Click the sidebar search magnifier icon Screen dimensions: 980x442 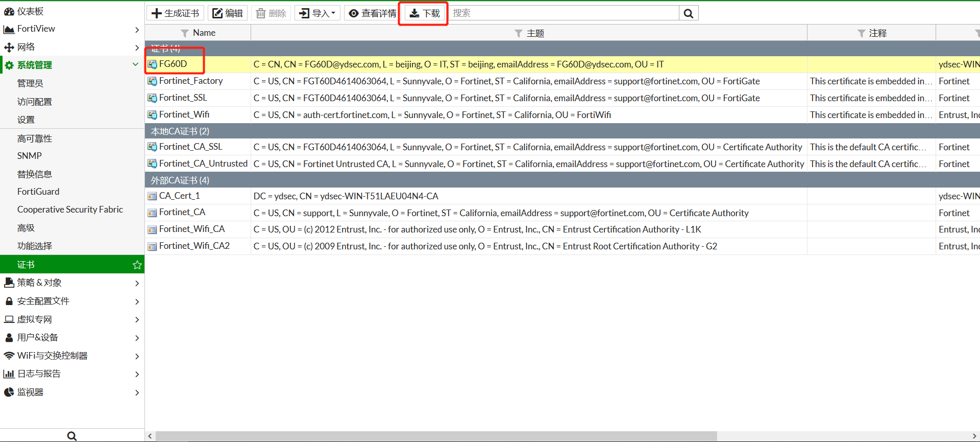pyautogui.click(x=72, y=436)
